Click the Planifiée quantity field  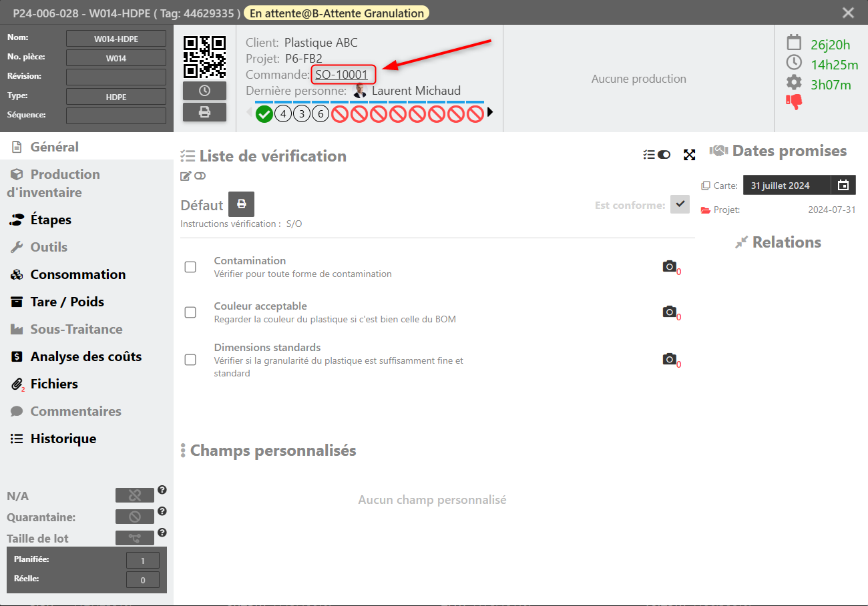coord(143,561)
